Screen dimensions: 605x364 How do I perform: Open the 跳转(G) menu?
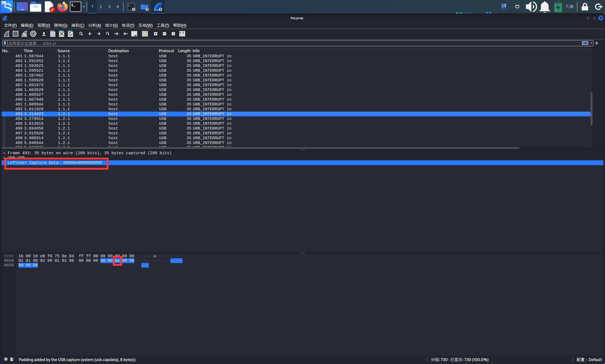[x=61, y=25]
